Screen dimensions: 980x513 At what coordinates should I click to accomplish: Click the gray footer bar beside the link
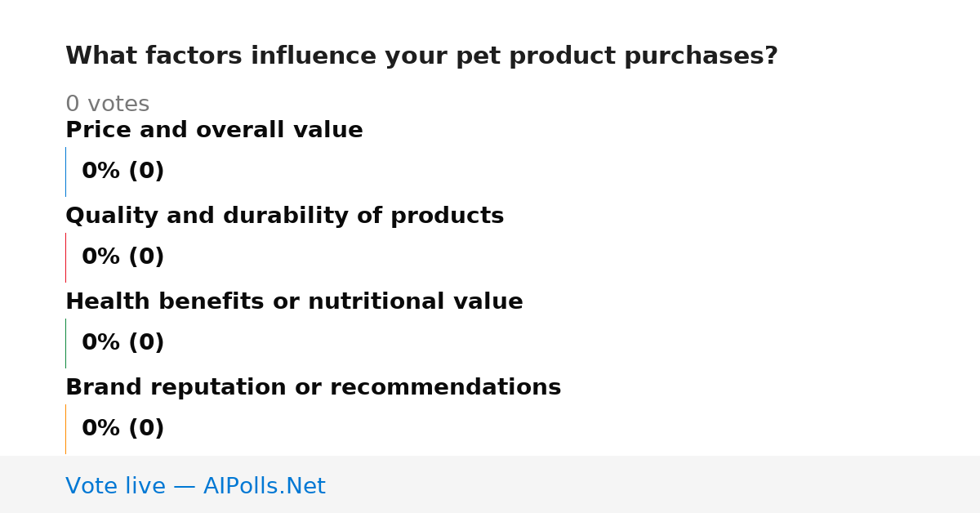tap(653, 484)
